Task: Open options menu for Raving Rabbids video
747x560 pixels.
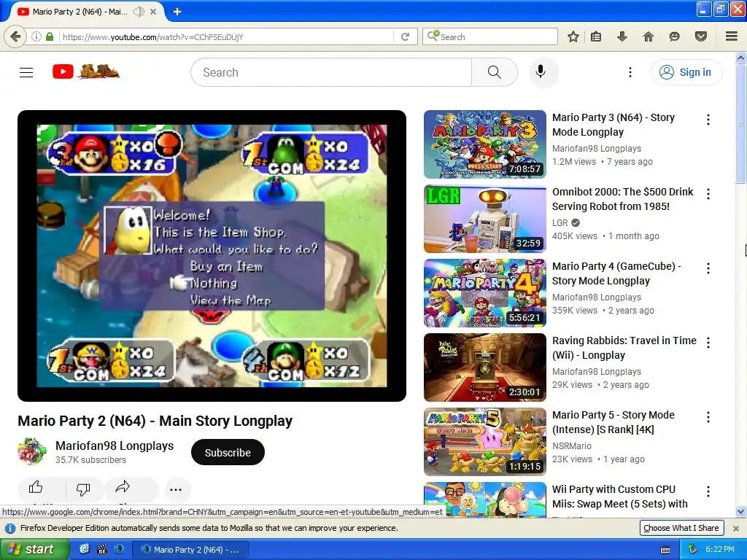Action: (708, 343)
